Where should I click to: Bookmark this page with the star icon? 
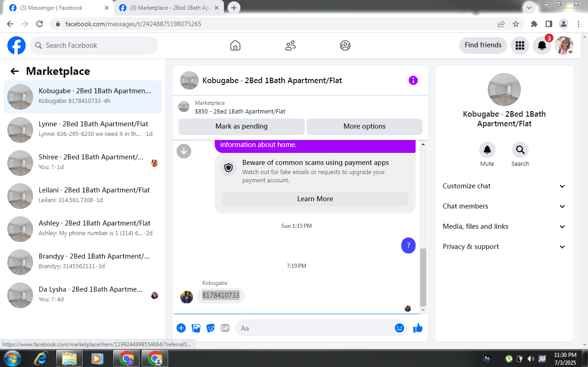point(516,24)
